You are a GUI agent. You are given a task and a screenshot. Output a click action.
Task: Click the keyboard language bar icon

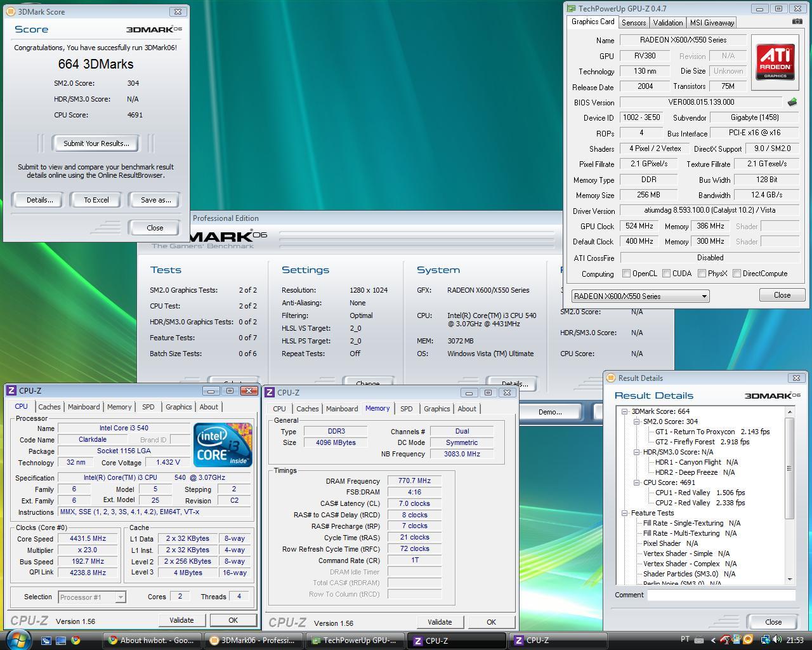pyautogui.click(x=699, y=640)
